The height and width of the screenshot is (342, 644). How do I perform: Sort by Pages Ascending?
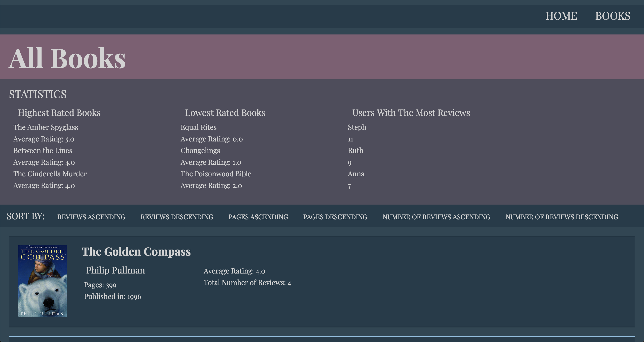[x=258, y=217]
